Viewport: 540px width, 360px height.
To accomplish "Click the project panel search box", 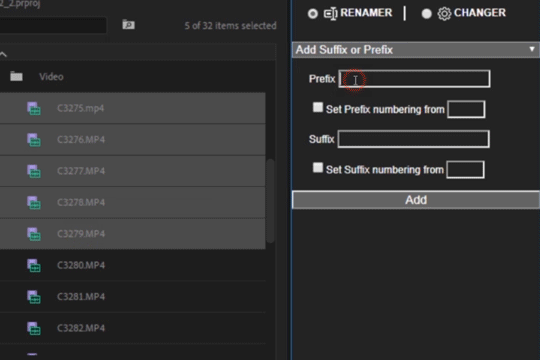I will [53, 25].
